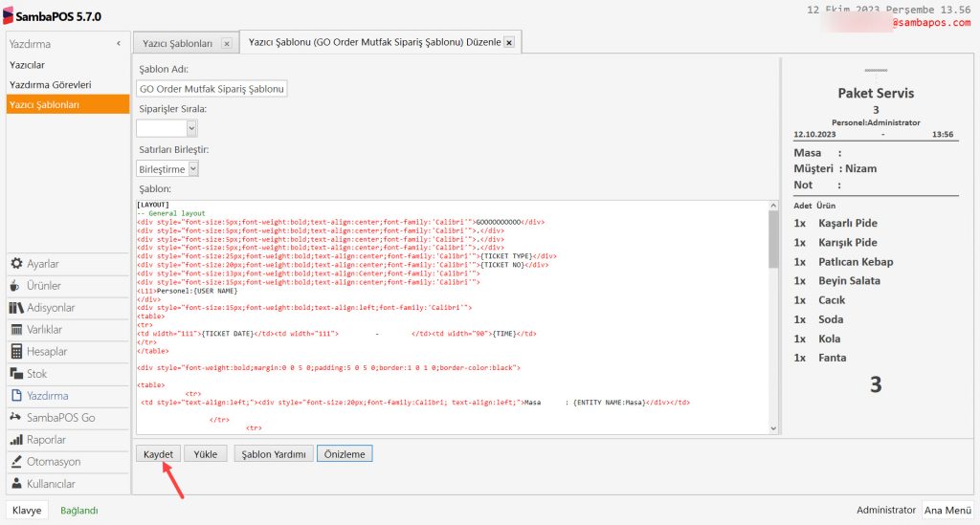
Task: Click the Ürünler coffee cup icon
Action: 15,286
